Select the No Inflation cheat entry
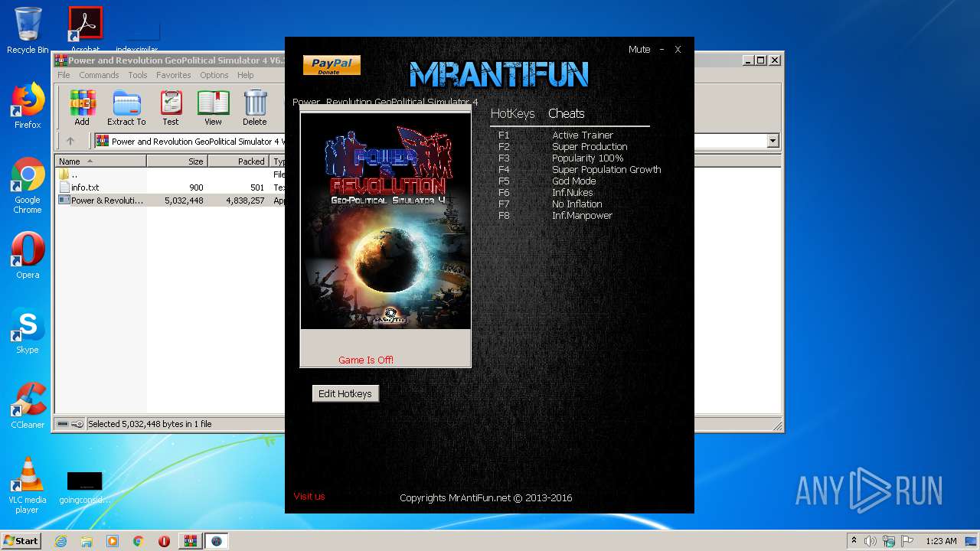The height and width of the screenshot is (551, 980). click(577, 204)
